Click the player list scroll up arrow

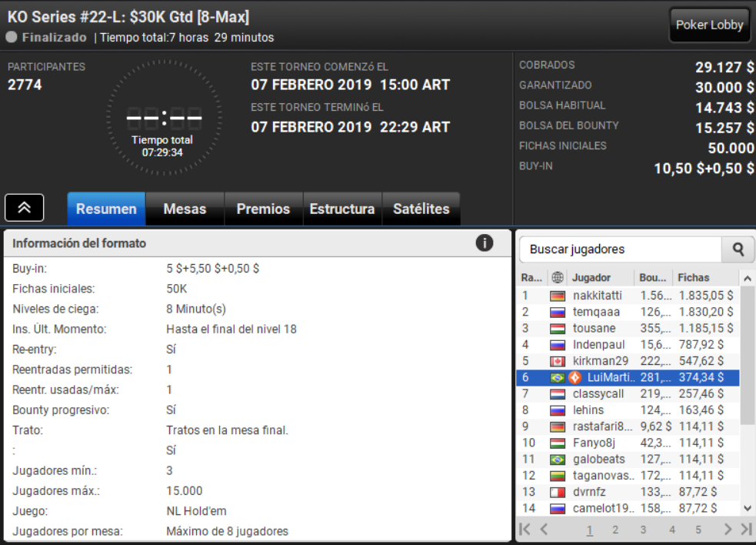(x=748, y=279)
